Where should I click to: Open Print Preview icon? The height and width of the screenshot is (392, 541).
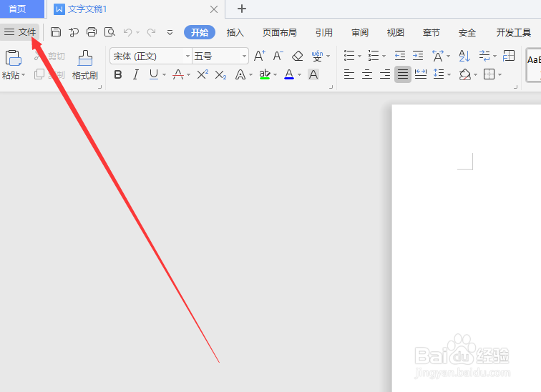pyautogui.click(x=109, y=32)
